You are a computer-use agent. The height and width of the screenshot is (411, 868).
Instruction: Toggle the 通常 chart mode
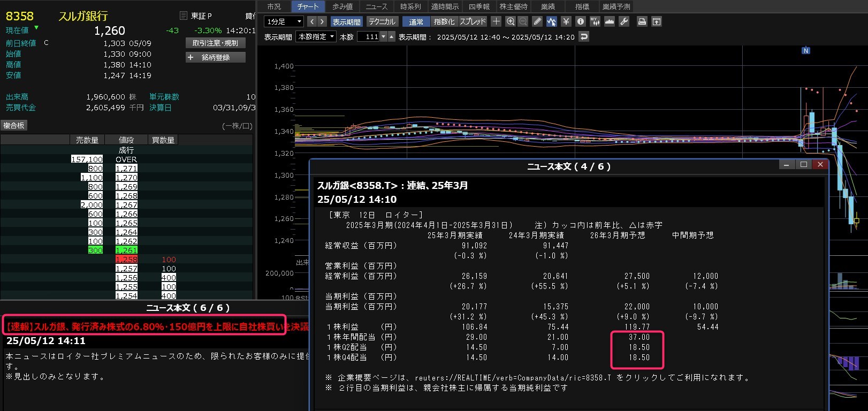(x=416, y=21)
